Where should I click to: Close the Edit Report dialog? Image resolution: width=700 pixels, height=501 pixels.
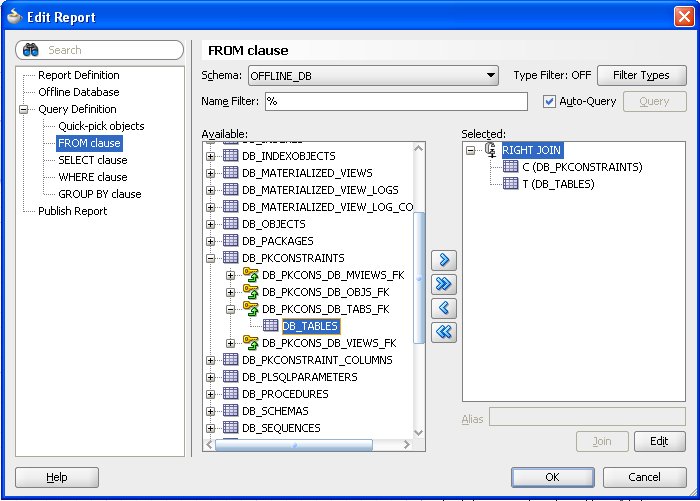(684, 17)
